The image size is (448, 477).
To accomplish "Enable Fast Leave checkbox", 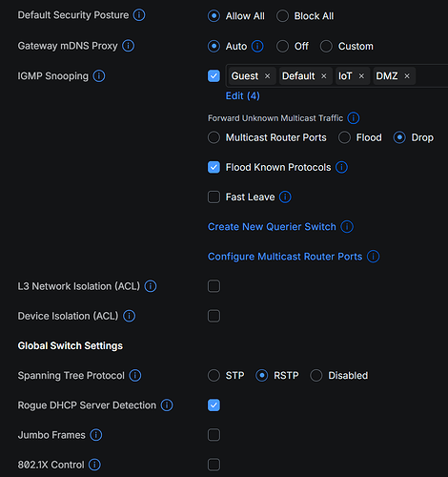I will click(214, 197).
